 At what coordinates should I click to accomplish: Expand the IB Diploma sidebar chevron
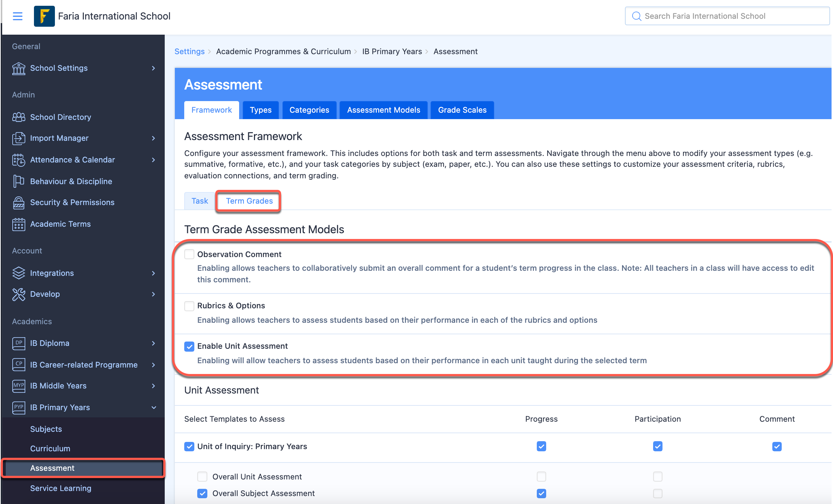pyautogui.click(x=154, y=343)
